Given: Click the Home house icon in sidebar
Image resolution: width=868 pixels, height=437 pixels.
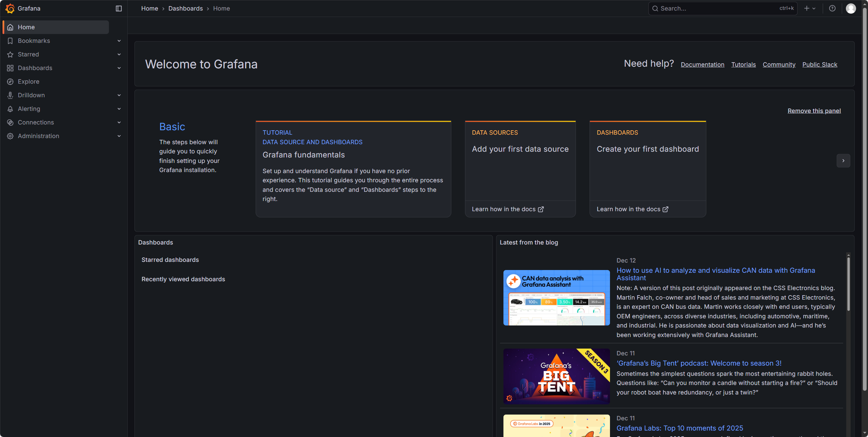Looking at the screenshot, I should tap(10, 27).
